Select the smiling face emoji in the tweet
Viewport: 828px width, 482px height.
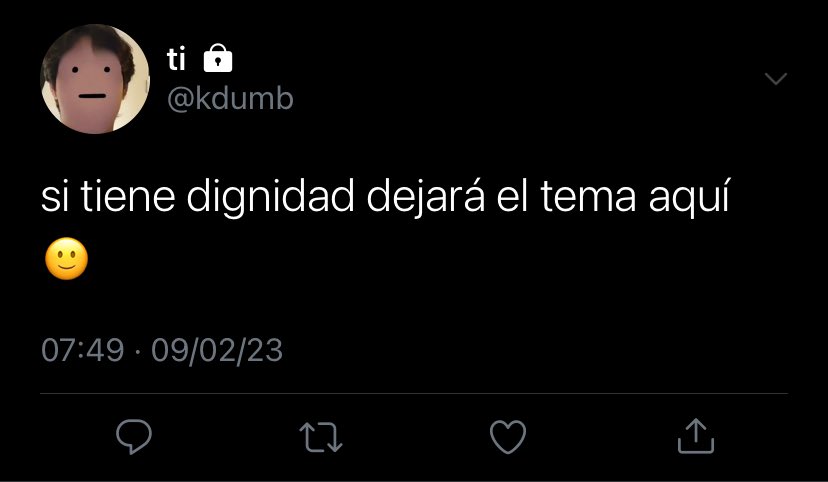click(x=67, y=259)
